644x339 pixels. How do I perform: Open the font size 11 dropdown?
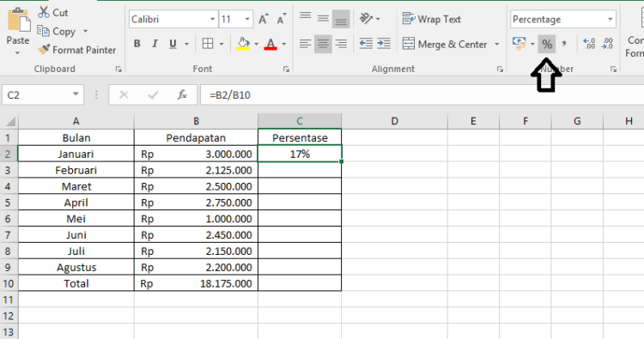(x=247, y=19)
